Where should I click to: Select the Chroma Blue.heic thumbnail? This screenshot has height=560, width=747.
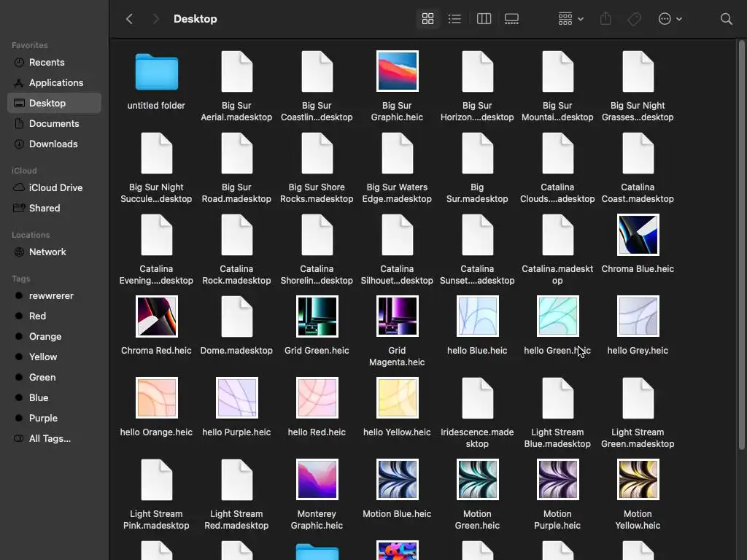(638, 235)
